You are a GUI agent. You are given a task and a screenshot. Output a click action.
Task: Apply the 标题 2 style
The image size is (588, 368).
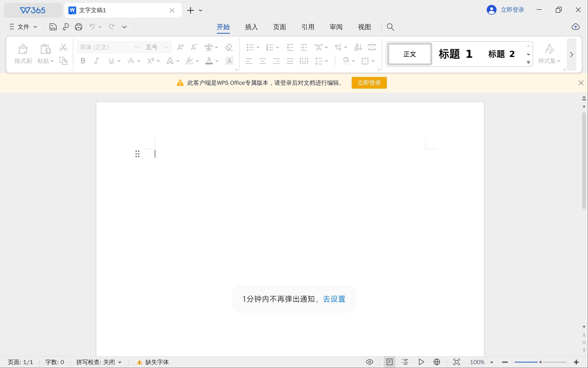[502, 54]
